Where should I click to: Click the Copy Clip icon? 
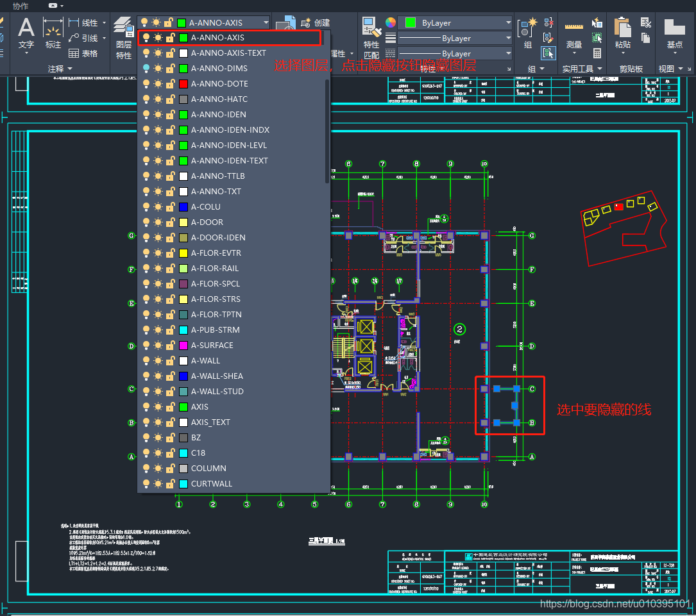click(646, 38)
